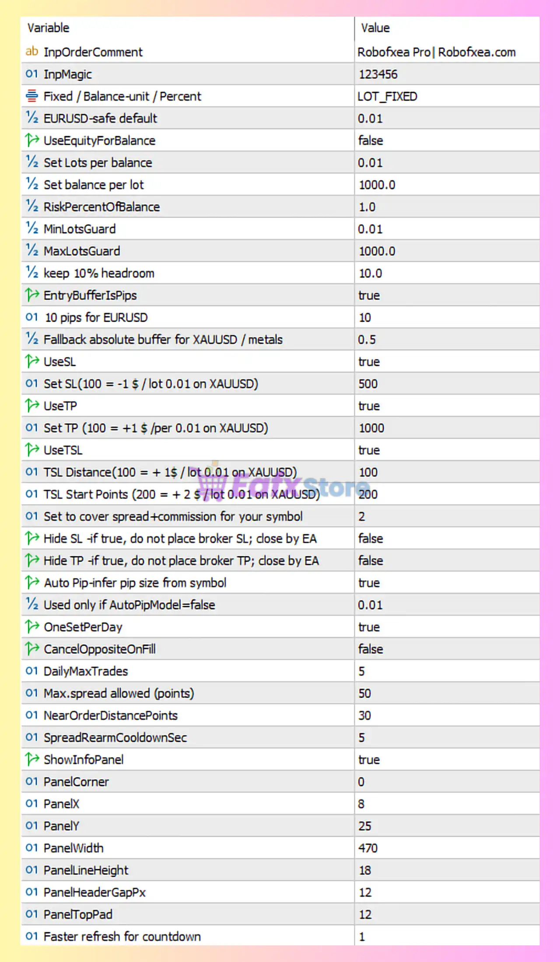Click the Variable column header
Screen dimensions: 560x962
coord(48,28)
